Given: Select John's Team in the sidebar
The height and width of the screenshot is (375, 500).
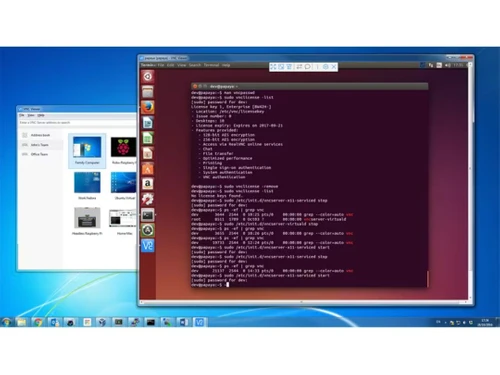Looking at the screenshot, I should [40, 145].
